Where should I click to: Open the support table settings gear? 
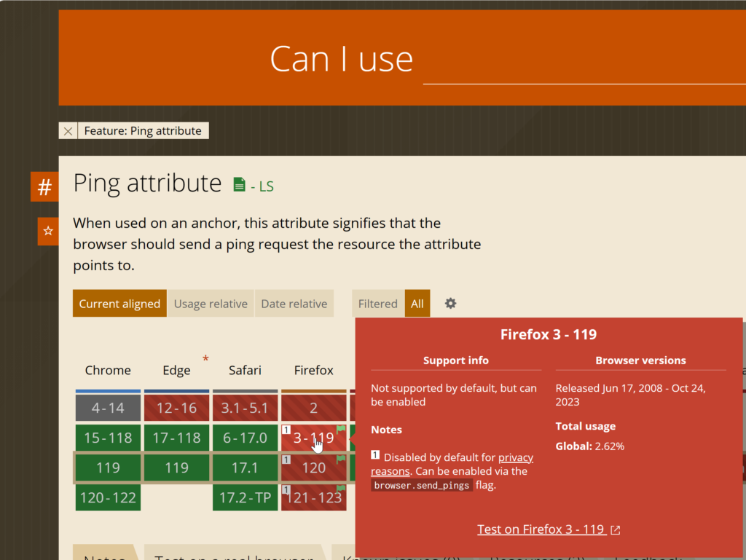point(450,304)
